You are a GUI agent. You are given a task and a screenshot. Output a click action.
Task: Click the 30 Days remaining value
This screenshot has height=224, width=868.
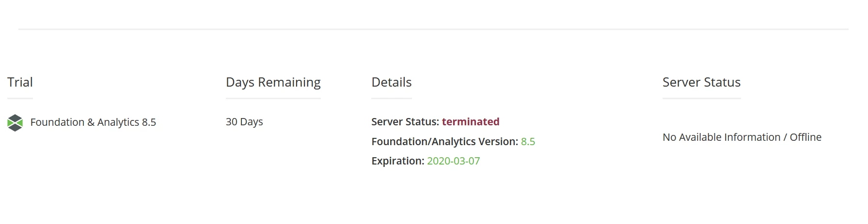coord(244,122)
